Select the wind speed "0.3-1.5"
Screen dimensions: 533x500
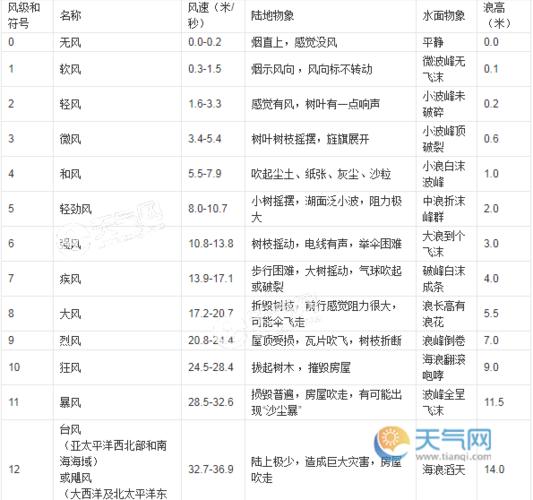205,69
